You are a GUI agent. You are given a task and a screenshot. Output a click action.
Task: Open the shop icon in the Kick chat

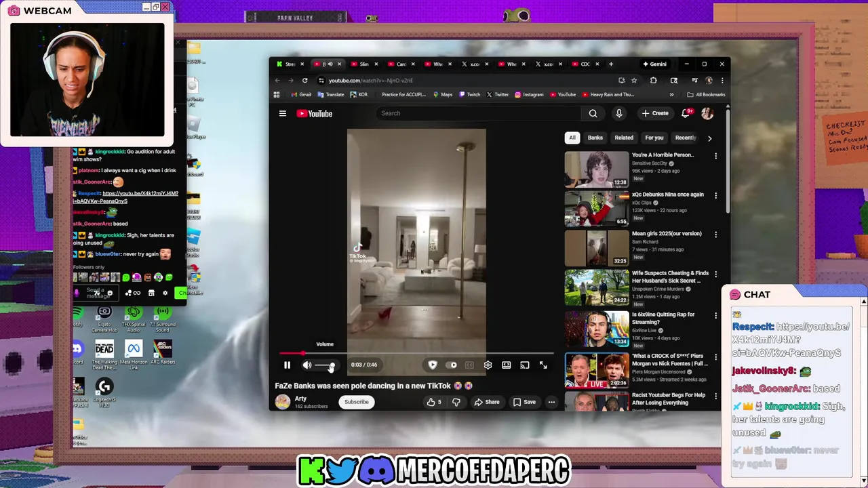pos(151,293)
